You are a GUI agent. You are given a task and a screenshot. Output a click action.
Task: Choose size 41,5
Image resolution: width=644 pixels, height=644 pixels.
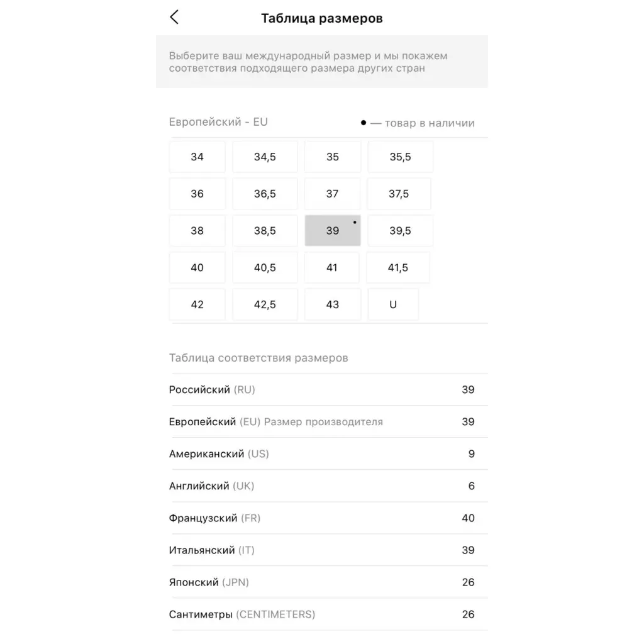[398, 268]
